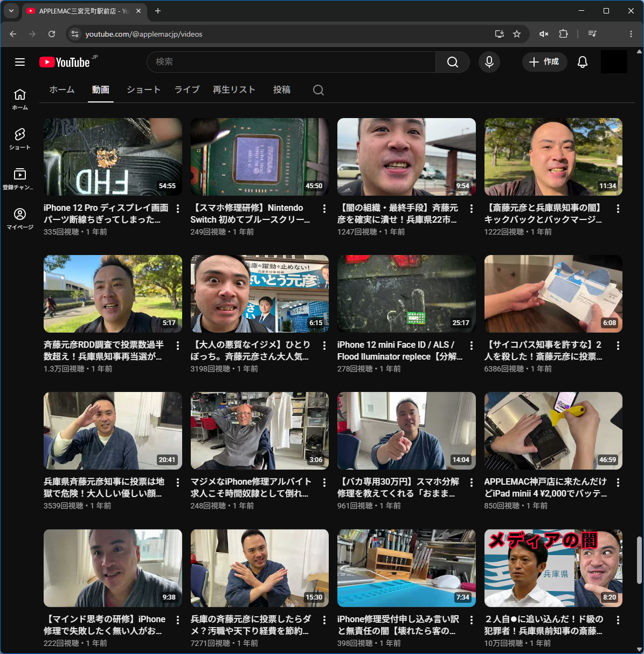Play the 46:59 iPad repair thumbnail
The image size is (644, 654).
553,431
